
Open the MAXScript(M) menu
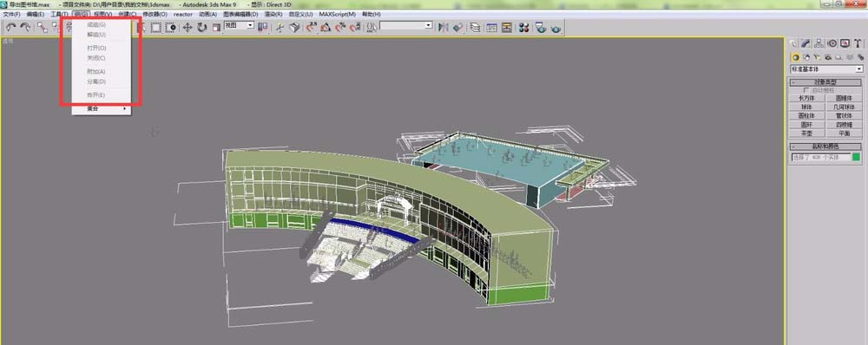(337, 14)
